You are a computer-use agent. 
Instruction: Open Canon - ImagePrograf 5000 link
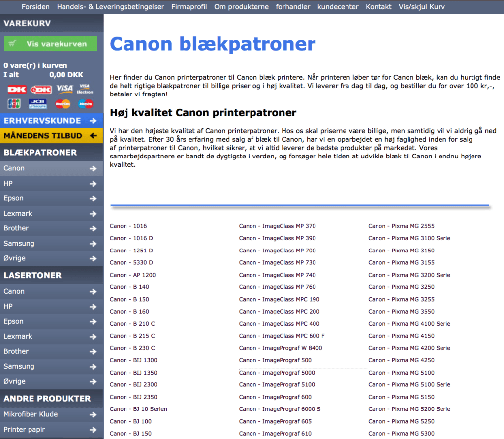click(277, 373)
